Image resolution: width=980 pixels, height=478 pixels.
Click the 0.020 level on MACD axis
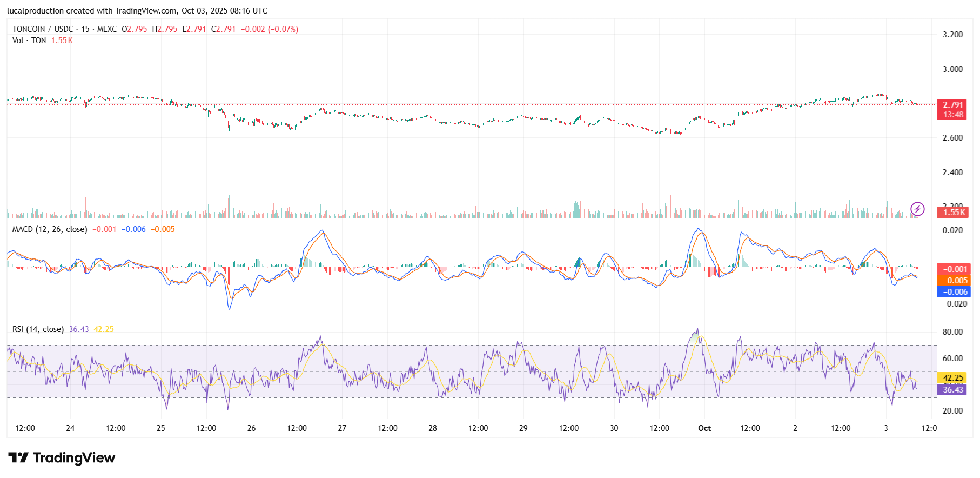(x=952, y=230)
